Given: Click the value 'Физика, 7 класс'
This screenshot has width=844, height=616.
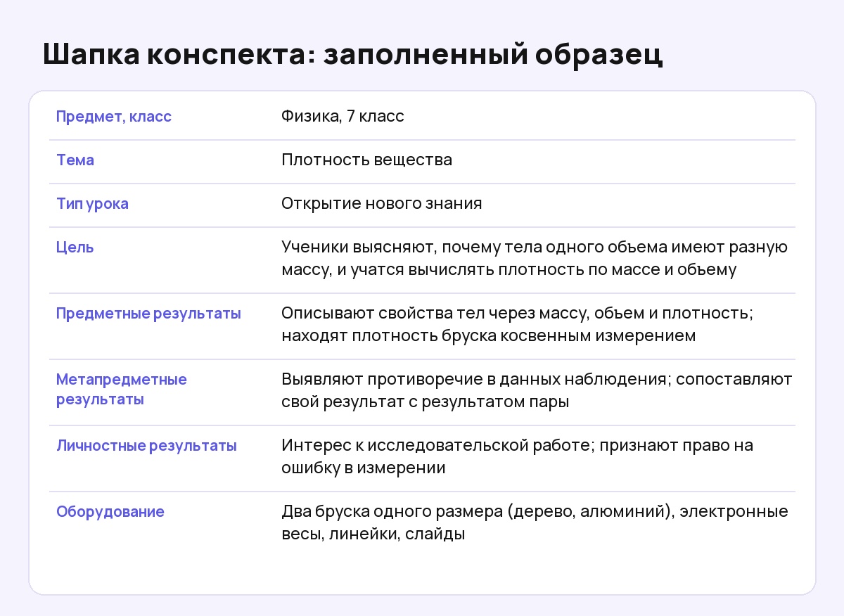Looking at the screenshot, I should (343, 116).
